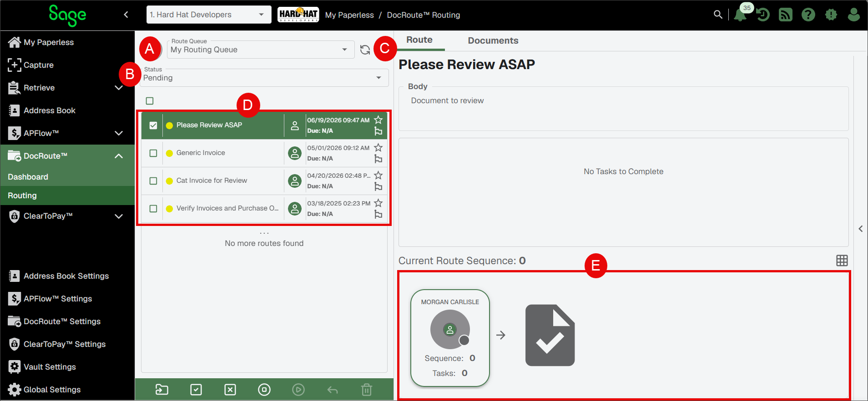Open the RSS feed icon
Image resolution: width=868 pixels, height=401 pixels.
786,15
